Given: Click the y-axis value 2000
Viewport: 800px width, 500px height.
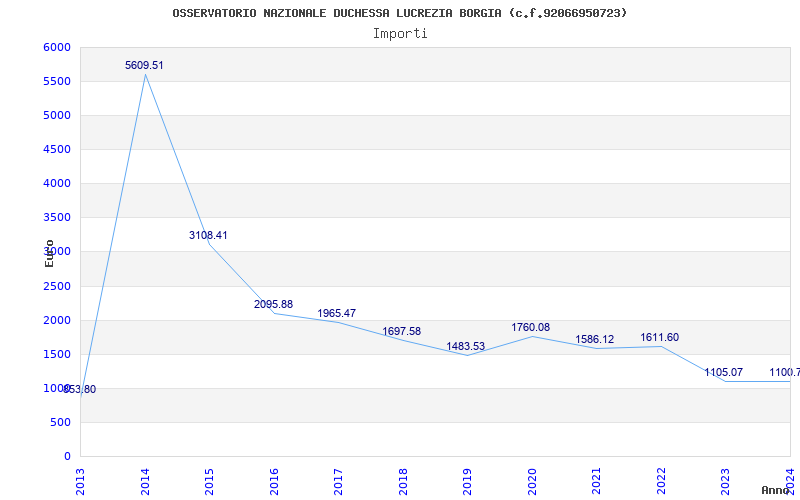Looking at the screenshot, I should pyautogui.click(x=57, y=320).
